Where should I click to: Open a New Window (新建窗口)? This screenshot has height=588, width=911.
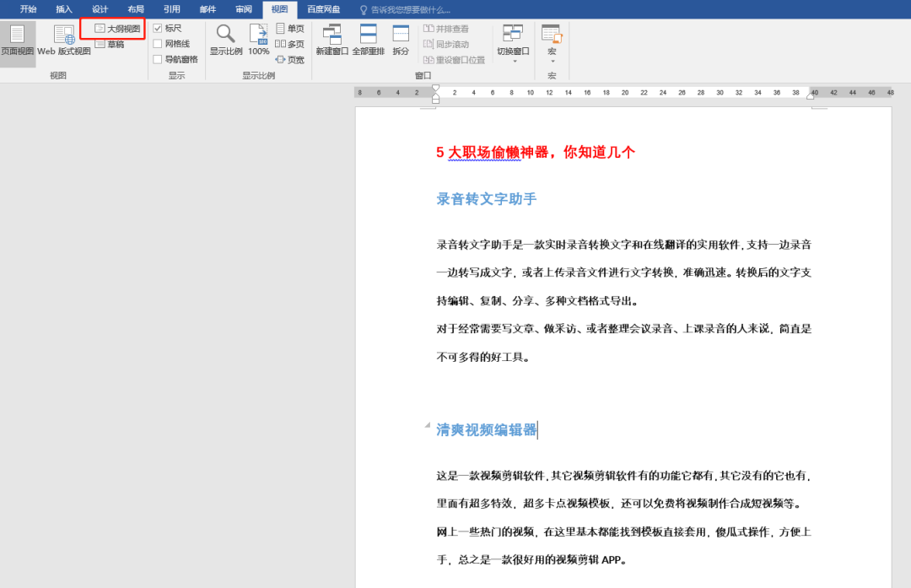pyautogui.click(x=332, y=40)
